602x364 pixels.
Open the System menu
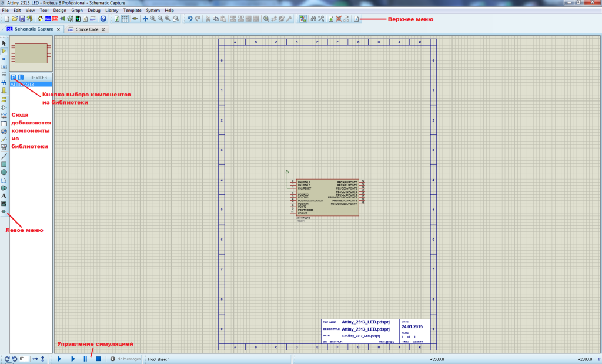[x=153, y=11]
